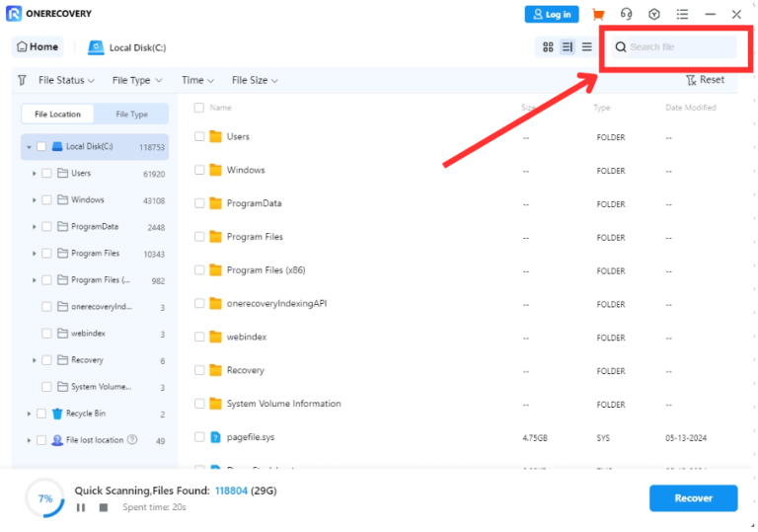This screenshot has width=758, height=532.
Task: Click the Recover button
Action: tap(693, 498)
